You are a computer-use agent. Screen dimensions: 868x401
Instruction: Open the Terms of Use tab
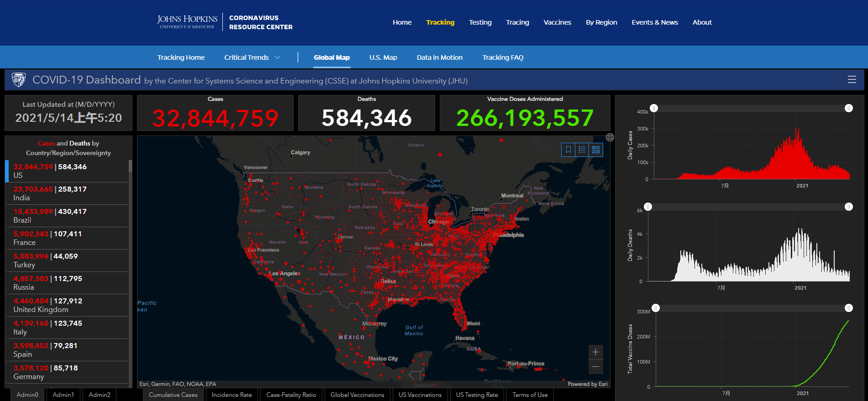pos(530,395)
